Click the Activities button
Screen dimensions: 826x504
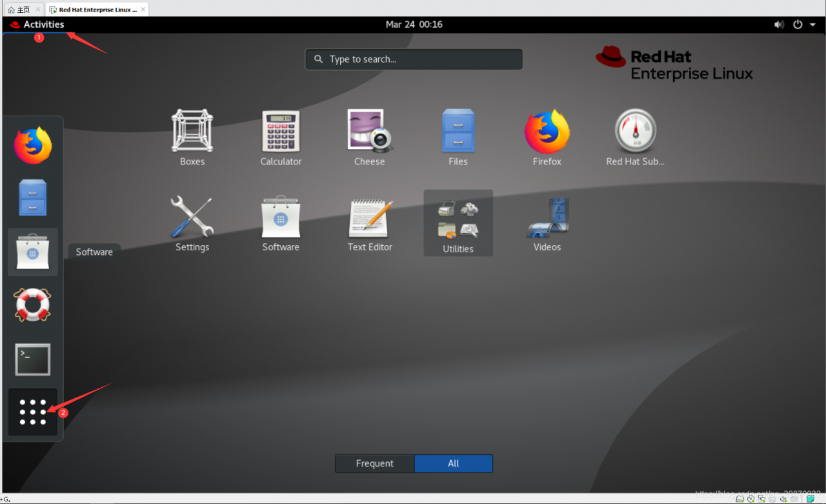pyautogui.click(x=37, y=25)
